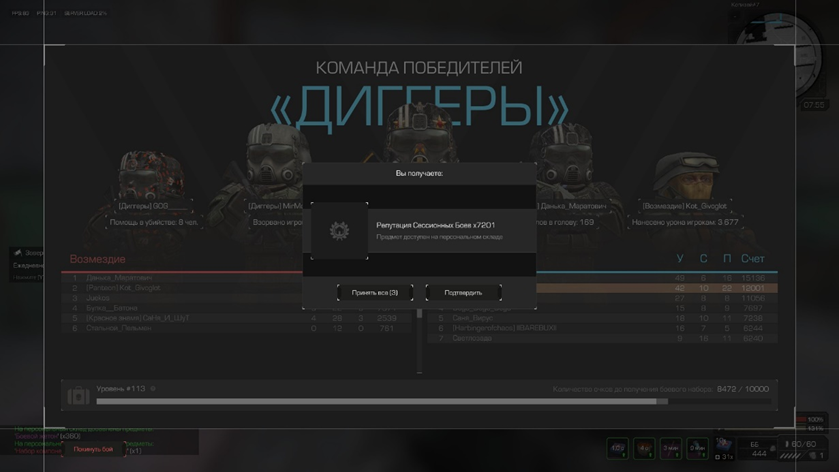
Task: Select the orange buff icon second in row
Action: click(644, 448)
